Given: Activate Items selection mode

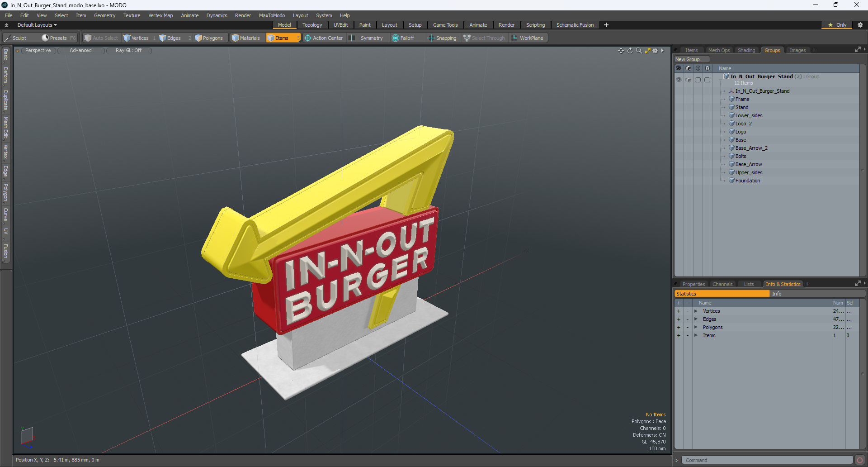Looking at the screenshot, I should (x=283, y=38).
